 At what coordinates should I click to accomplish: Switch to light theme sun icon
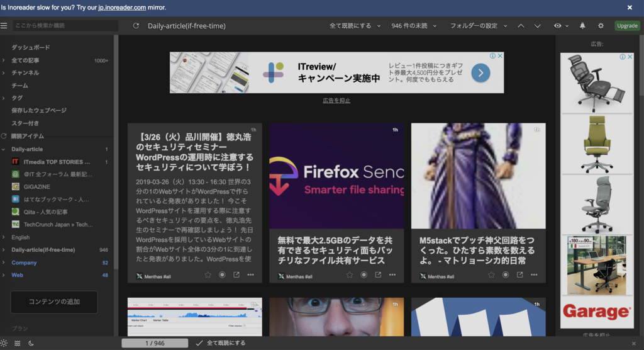4,343
